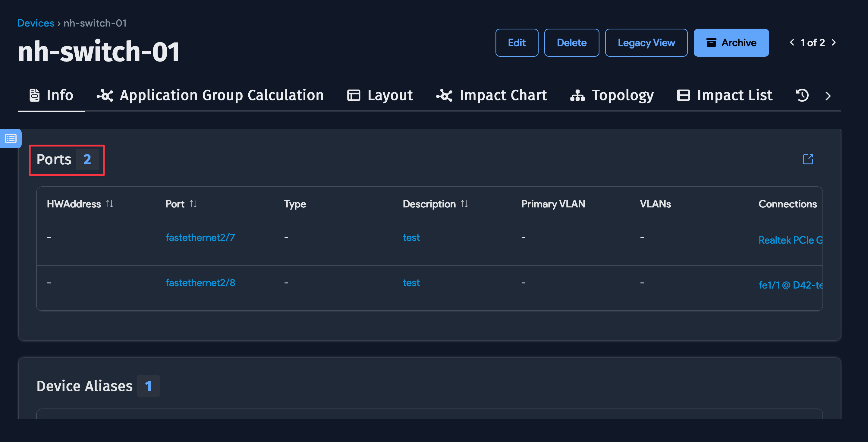Sort by Description column arrows
The image size is (868, 442).
(x=464, y=204)
